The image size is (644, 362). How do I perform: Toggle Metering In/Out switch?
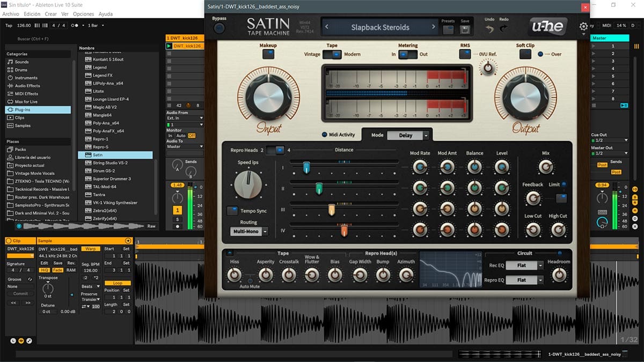coord(408,54)
